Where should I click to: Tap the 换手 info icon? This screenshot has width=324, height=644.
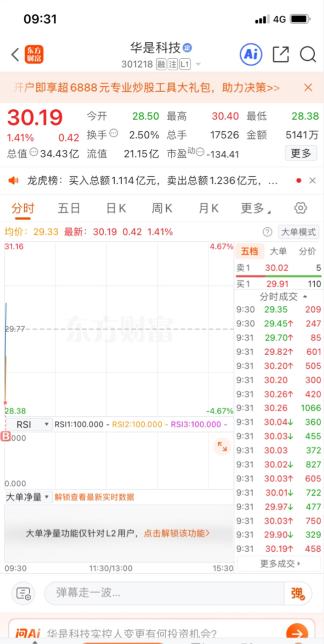click(x=113, y=133)
